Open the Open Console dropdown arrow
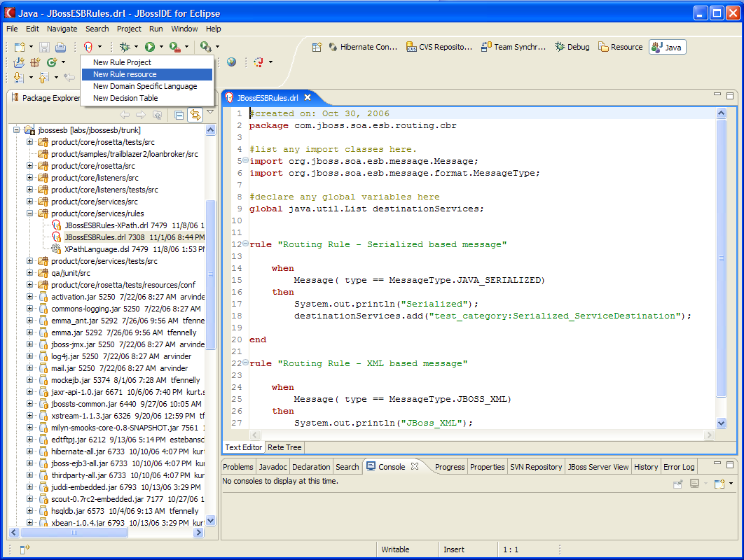 click(731, 484)
